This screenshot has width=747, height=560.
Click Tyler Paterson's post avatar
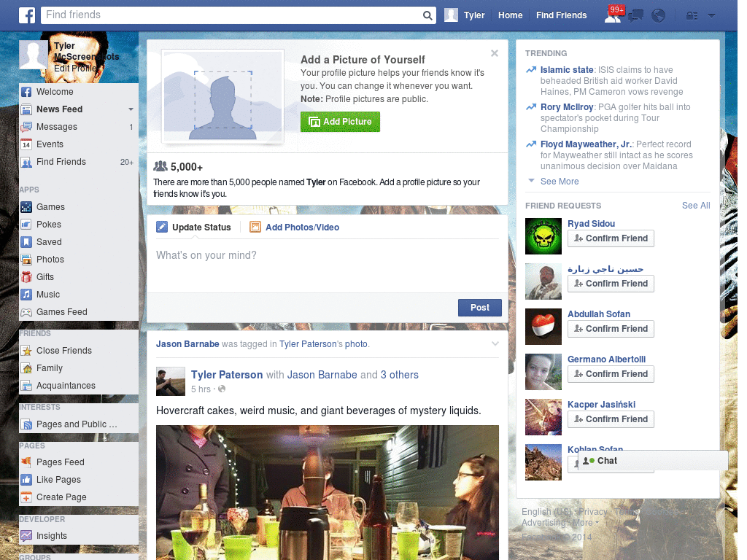171,381
